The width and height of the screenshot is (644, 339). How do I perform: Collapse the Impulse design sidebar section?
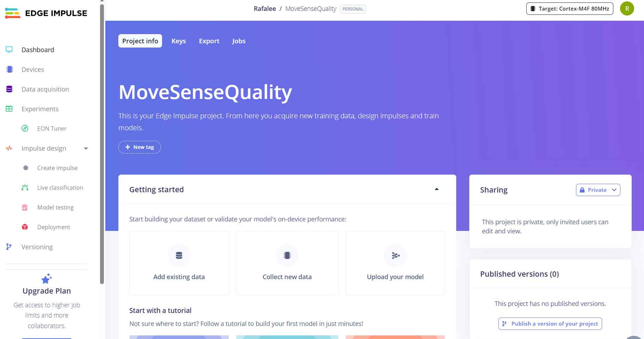86,149
